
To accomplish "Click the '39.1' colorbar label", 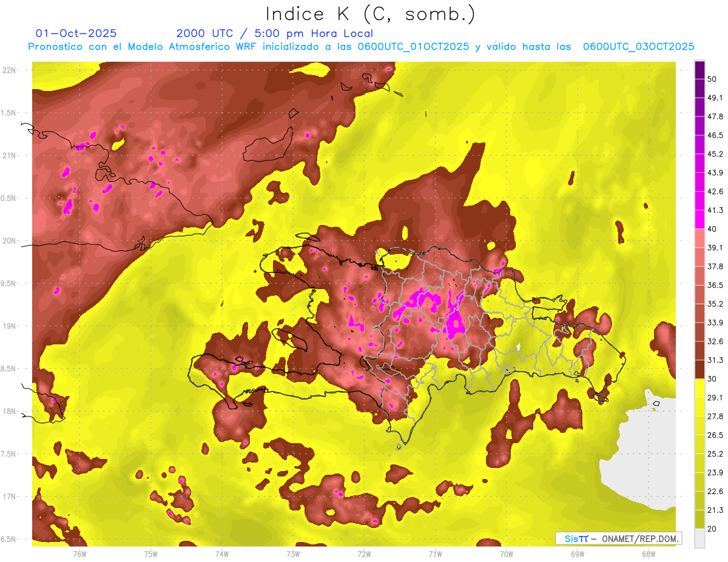I will coord(715,247).
